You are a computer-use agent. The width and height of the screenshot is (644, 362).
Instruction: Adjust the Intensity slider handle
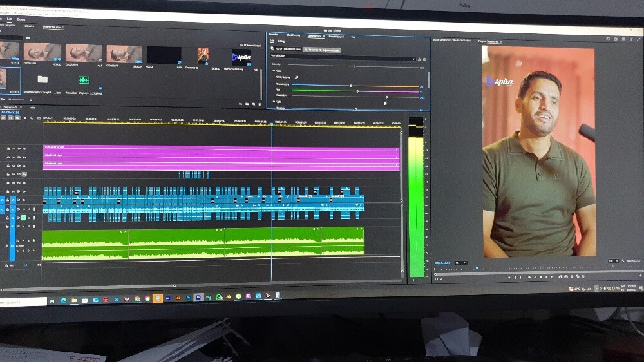click(x=354, y=66)
